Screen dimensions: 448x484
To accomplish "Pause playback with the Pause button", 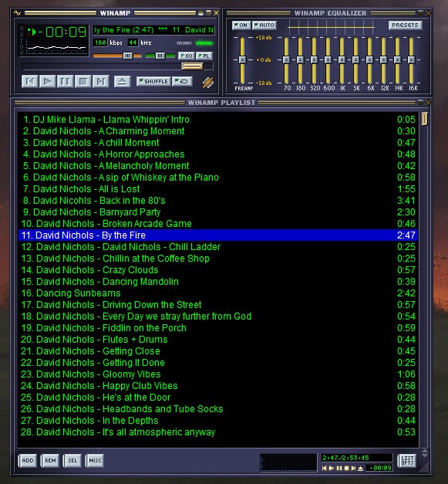I will coord(65,82).
